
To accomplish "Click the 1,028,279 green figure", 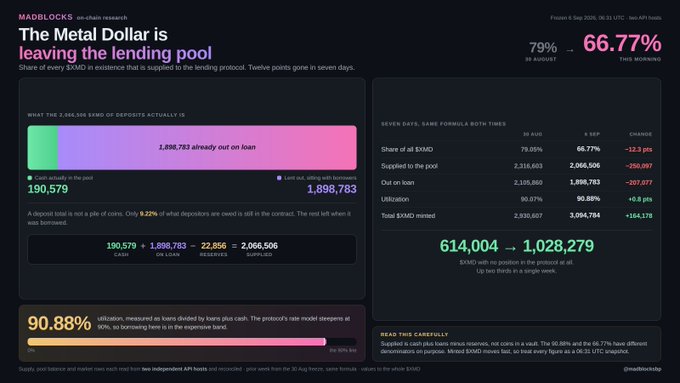I will [558, 246].
